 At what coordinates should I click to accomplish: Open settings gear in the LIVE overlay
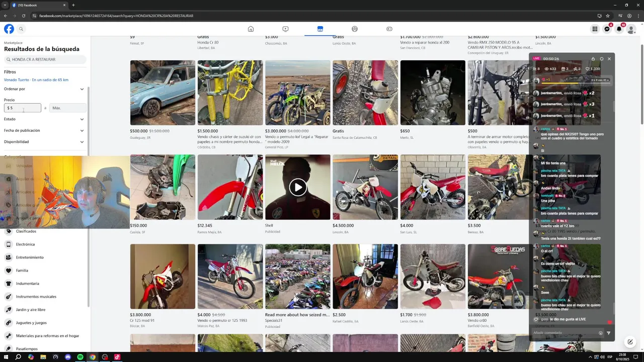click(601, 59)
